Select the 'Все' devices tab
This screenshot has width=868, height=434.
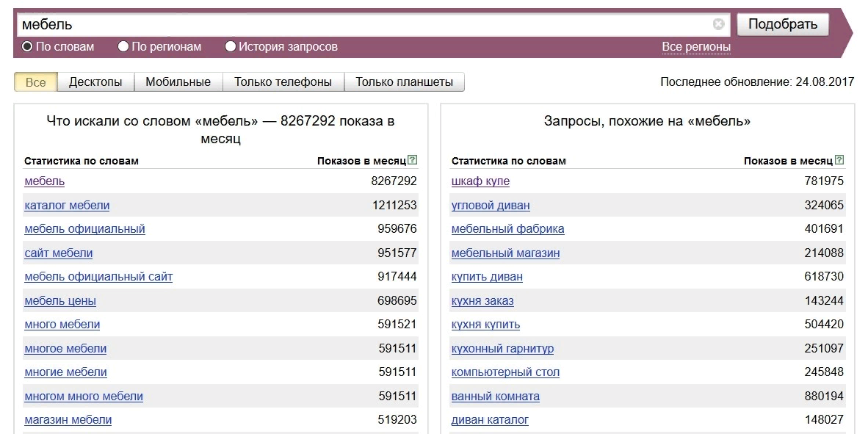pyautogui.click(x=36, y=82)
